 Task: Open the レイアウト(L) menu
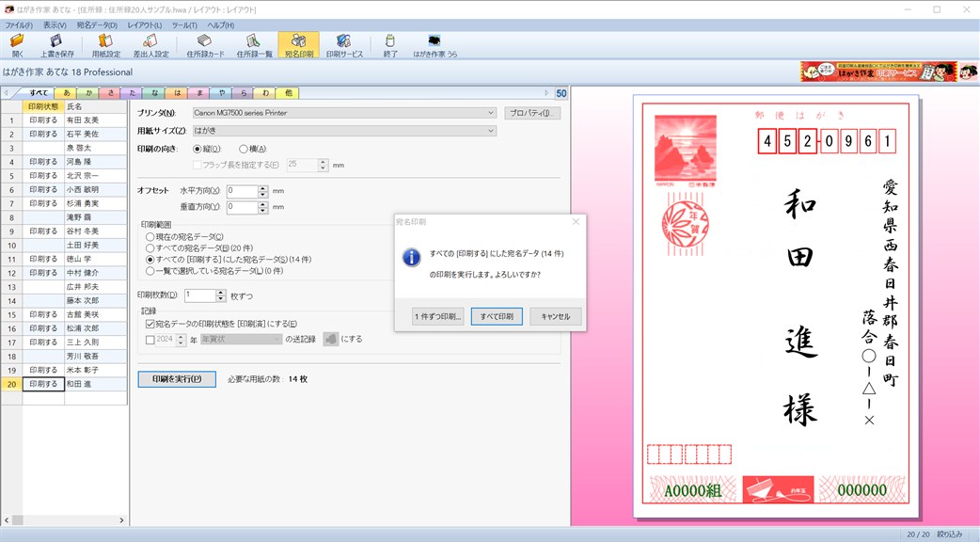tap(145, 25)
